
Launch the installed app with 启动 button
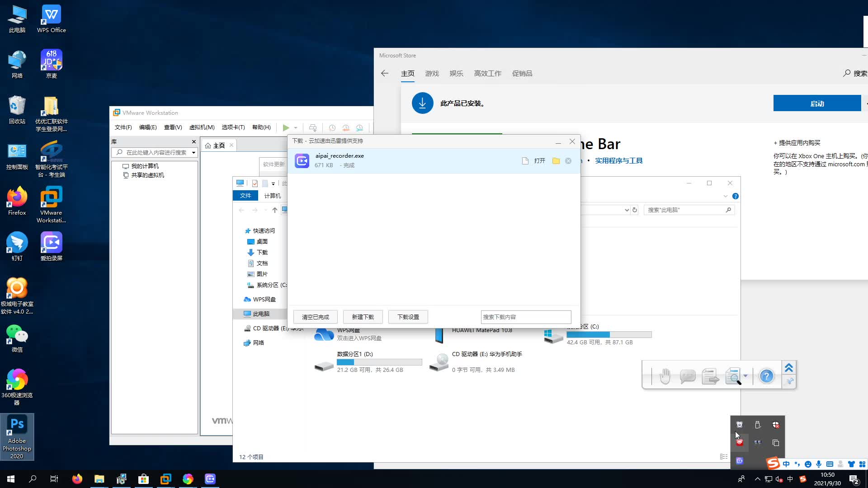pos(817,103)
